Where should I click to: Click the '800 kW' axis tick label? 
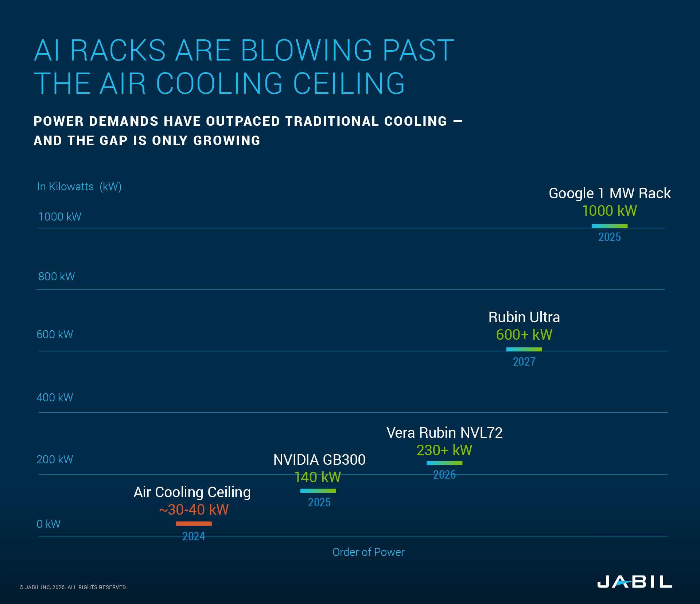57,277
